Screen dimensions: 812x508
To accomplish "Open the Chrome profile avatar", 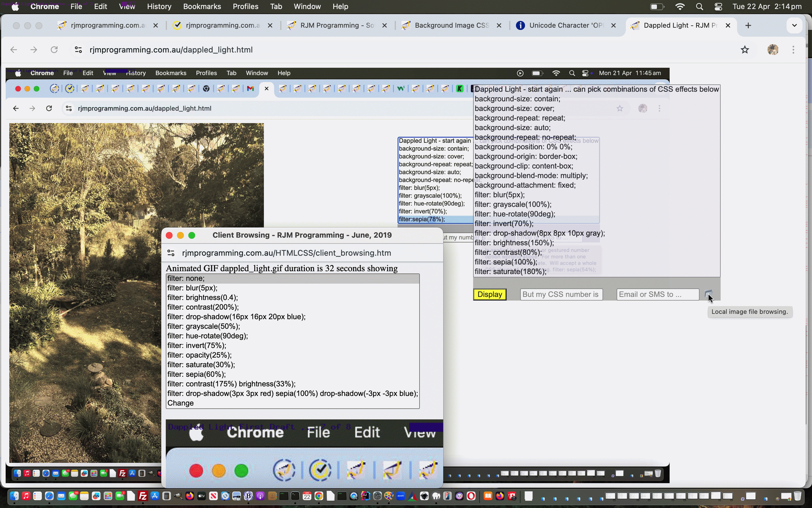I will tap(773, 50).
